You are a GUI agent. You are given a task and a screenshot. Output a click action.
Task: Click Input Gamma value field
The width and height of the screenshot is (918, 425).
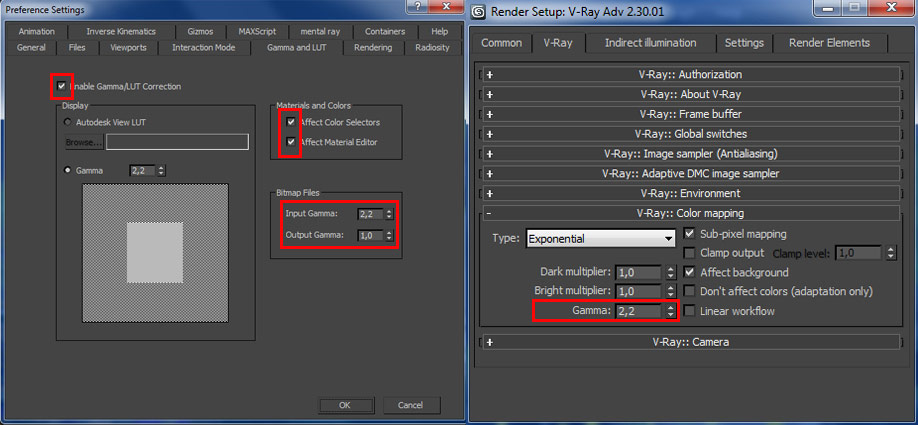coord(370,214)
